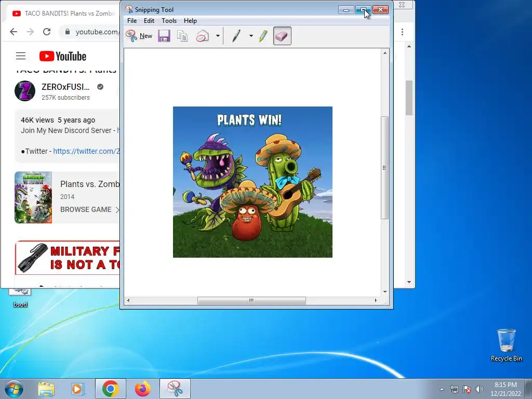Click Snipping Tool vertical scrollbar thumb
Screen dimensions: 532x399
click(384, 168)
